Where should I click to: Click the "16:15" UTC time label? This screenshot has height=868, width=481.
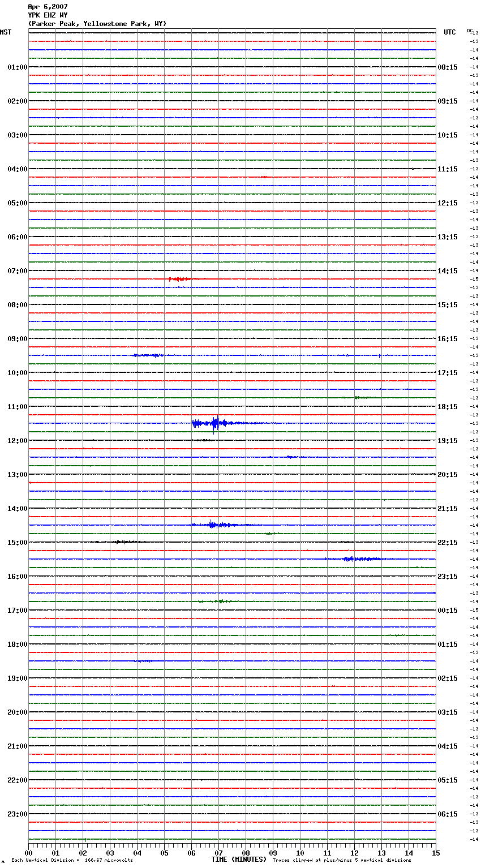tap(448, 339)
